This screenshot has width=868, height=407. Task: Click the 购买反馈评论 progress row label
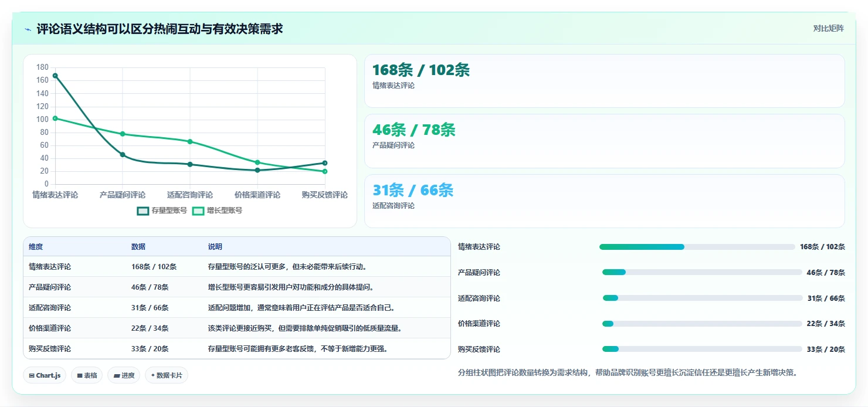479,349
